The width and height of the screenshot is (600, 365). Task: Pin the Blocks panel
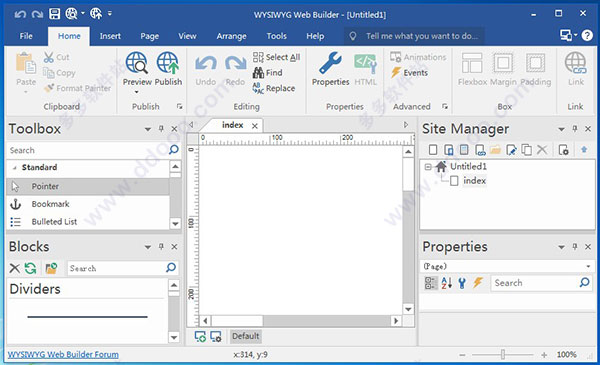pos(161,247)
